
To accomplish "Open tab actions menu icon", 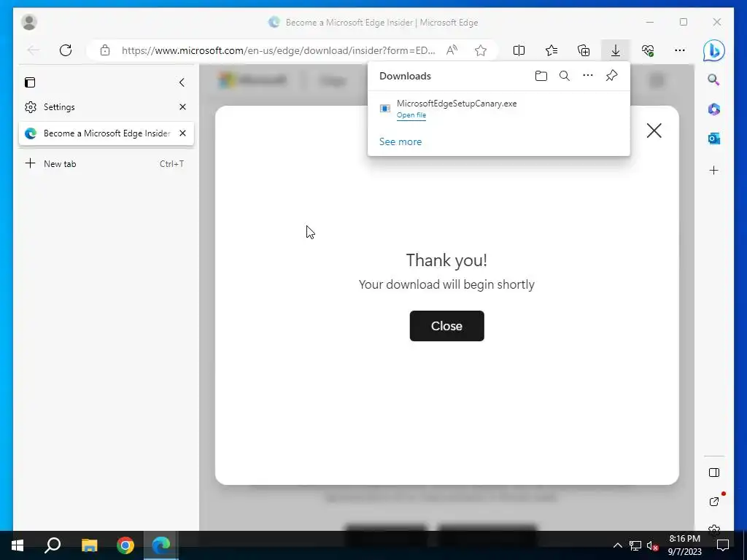I will (x=29, y=82).
